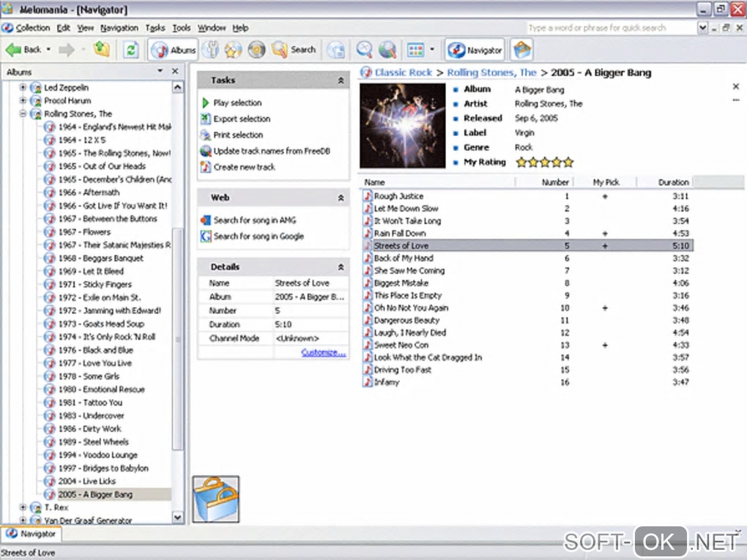The height and width of the screenshot is (560, 747).
Task: Open the Albums view button
Action: coord(173,50)
